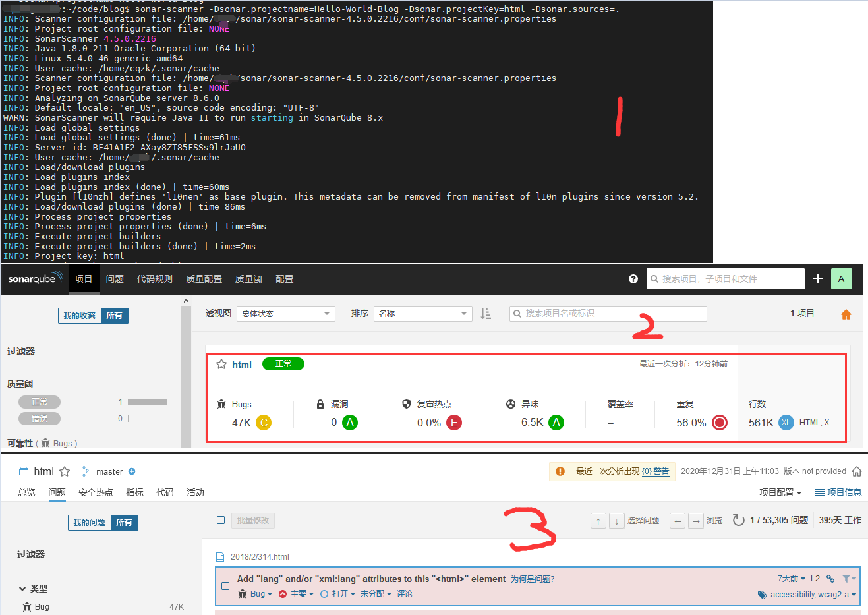
Task: Click the plus icon in the top bar
Action: [x=818, y=279]
